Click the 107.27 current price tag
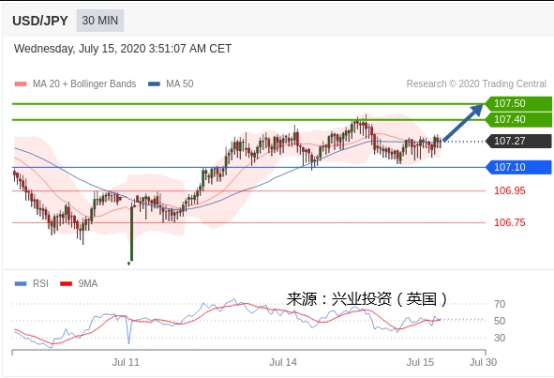Image resolution: width=554 pixels, height=378 pixels. coord(518,141)
